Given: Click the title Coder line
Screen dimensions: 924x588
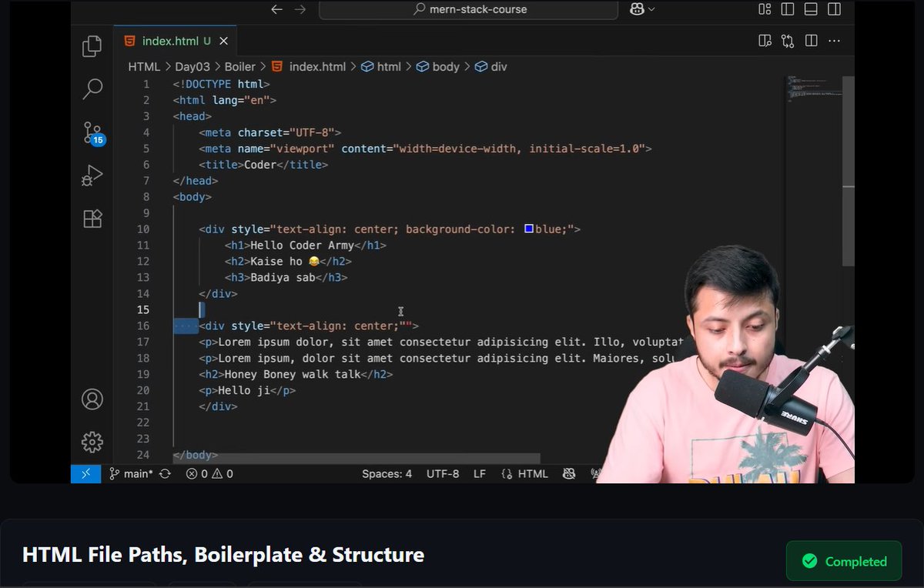Looking at the screenshot, I should click(263, 165).
